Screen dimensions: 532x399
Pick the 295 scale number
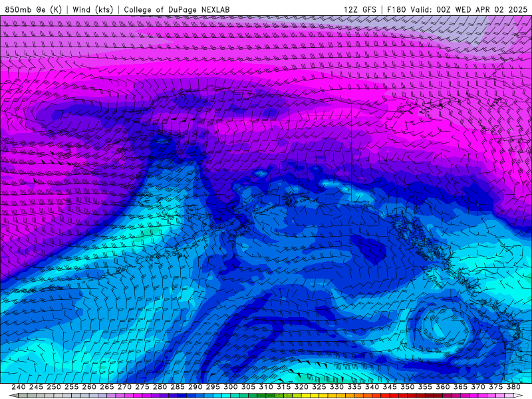(x=213, y=387)
